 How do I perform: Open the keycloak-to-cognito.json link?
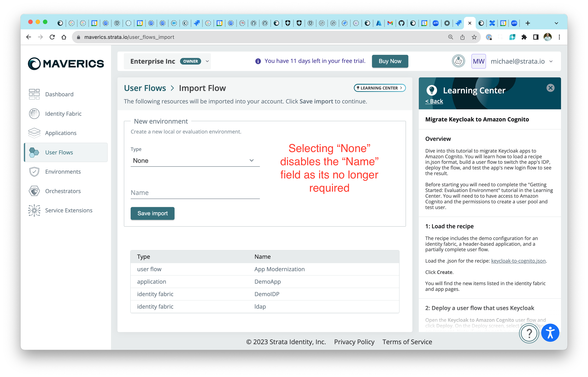pyautogui.click(x=518, y=261)
